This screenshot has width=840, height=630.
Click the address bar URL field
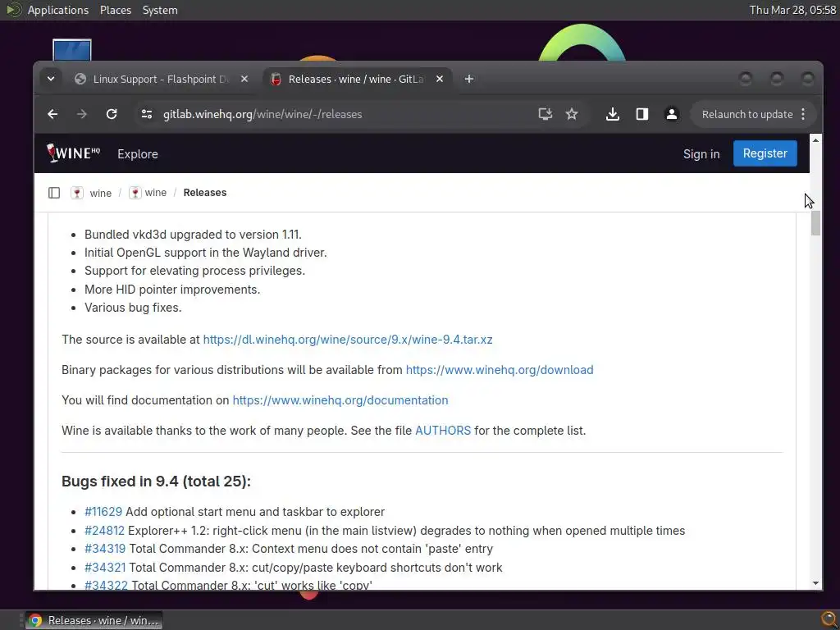(343, 114)
